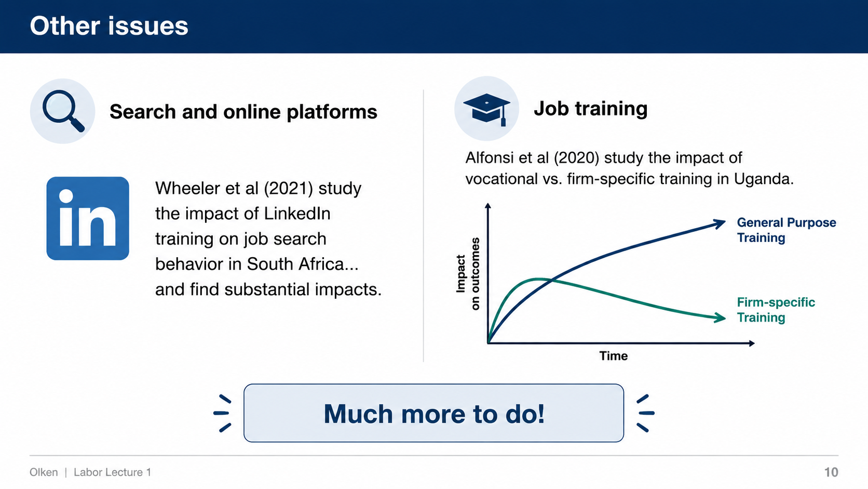Click the slide number 10
The width and height of the screenshot is (868, 489).
(831, 472)
